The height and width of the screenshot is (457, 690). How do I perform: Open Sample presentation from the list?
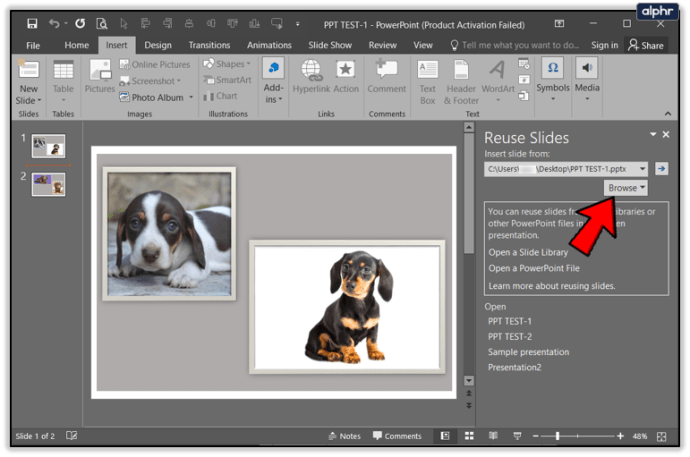pyautogui.click(x=528, y=352)
